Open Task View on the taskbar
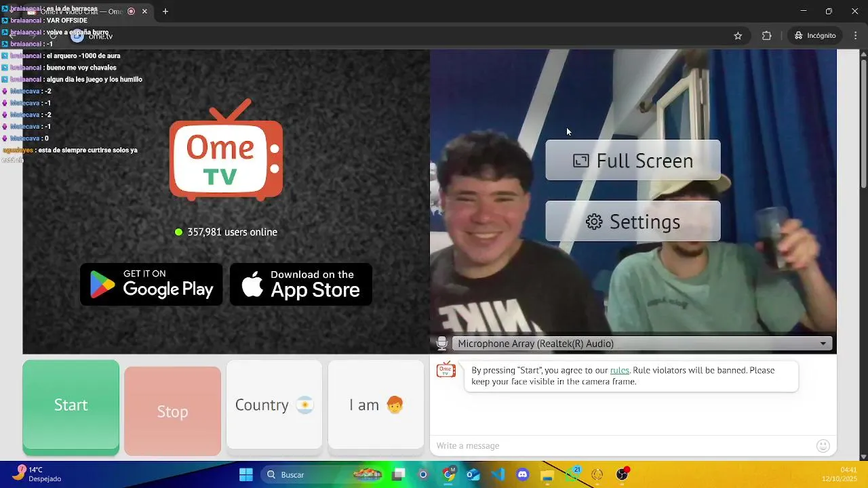 (398, 474)
